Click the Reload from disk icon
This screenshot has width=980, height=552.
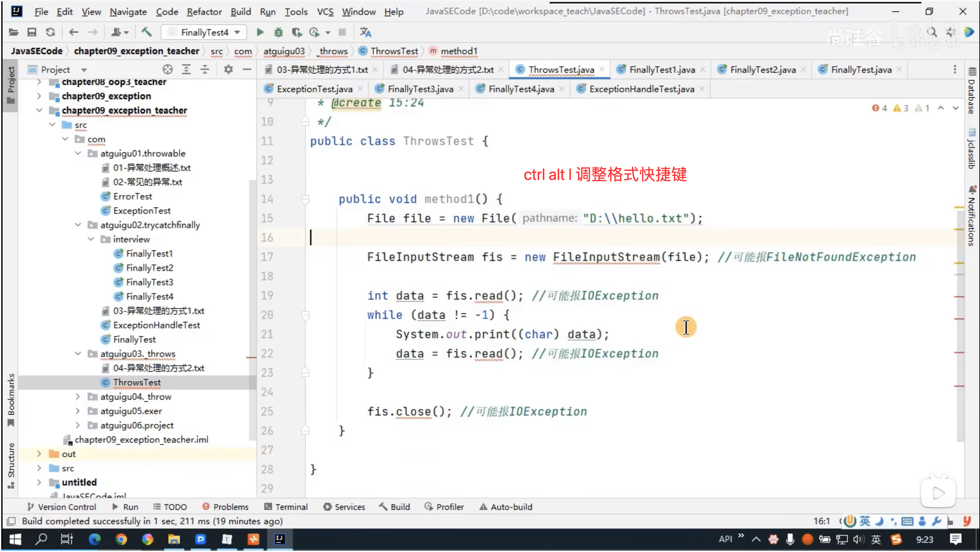51,32
